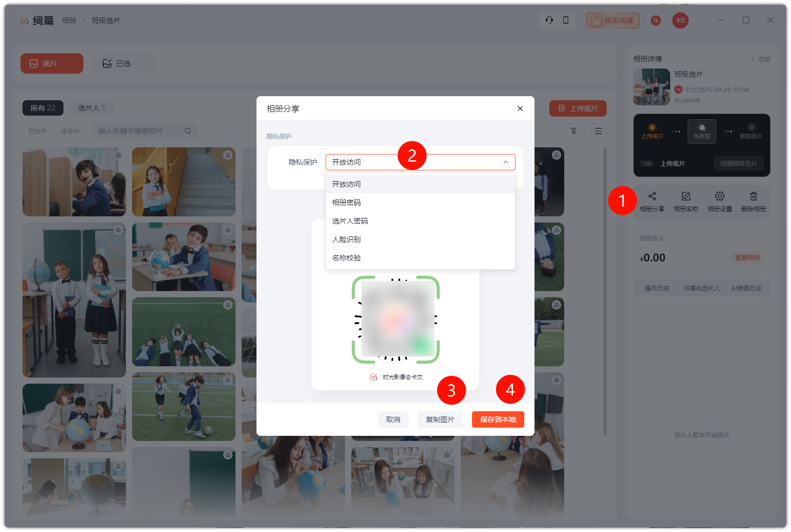Click the 相册分享 share icon
The image size is (791, 532).
pyautogui.click(x=652, y=196)
